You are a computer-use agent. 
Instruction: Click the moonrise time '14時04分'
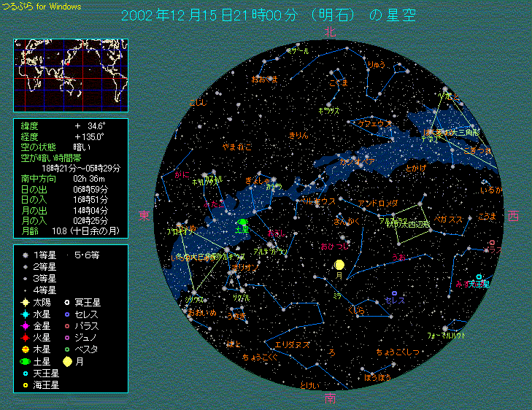pos(90,211)
